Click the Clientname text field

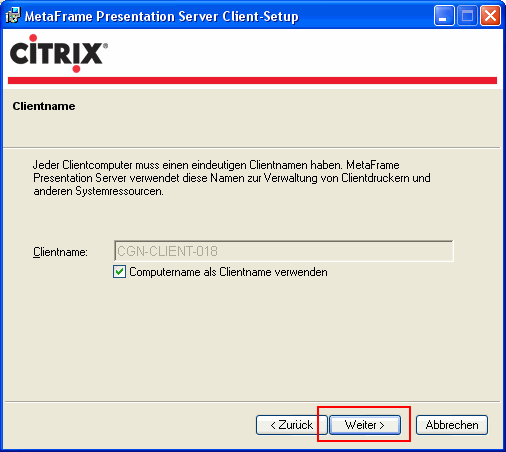(284, 251)
